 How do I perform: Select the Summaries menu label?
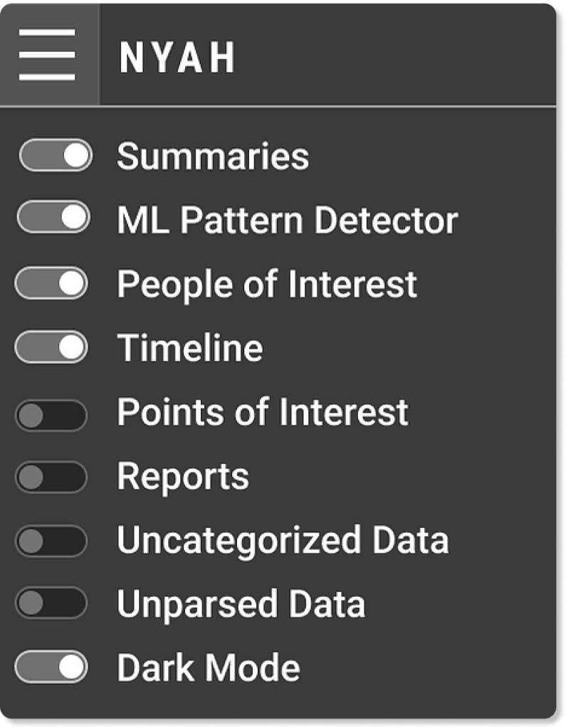(x=213, y=156)
